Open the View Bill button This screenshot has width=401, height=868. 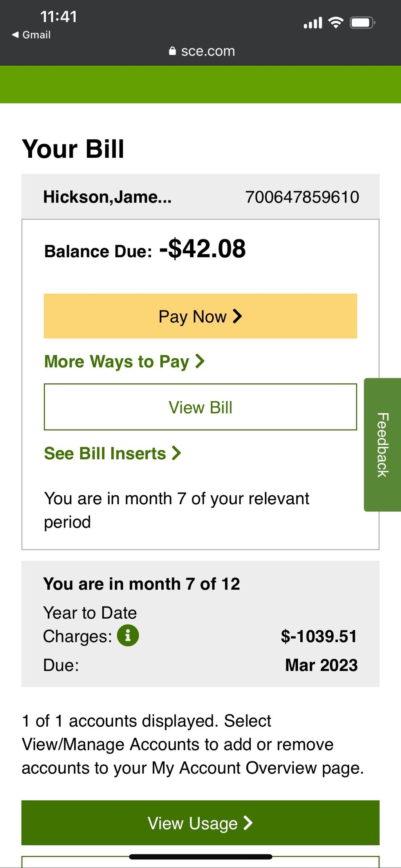[x=200, y=407]
